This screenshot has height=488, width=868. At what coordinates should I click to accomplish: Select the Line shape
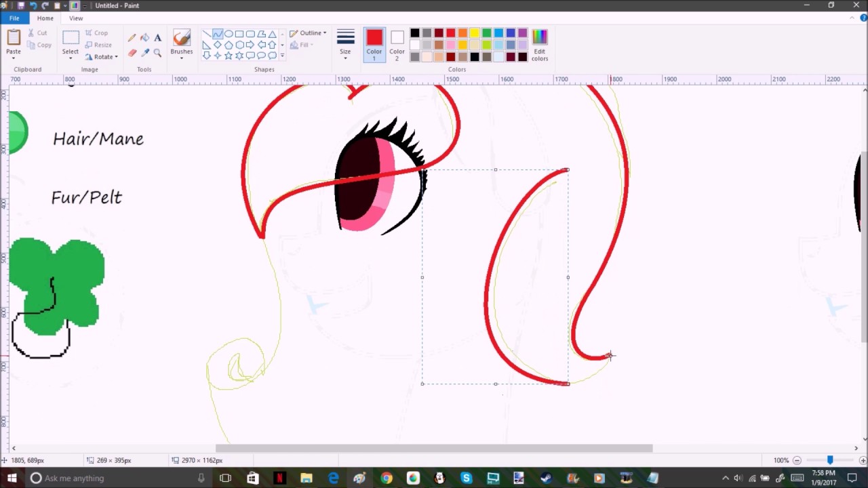pyautogui.click(x=207, y=34)
